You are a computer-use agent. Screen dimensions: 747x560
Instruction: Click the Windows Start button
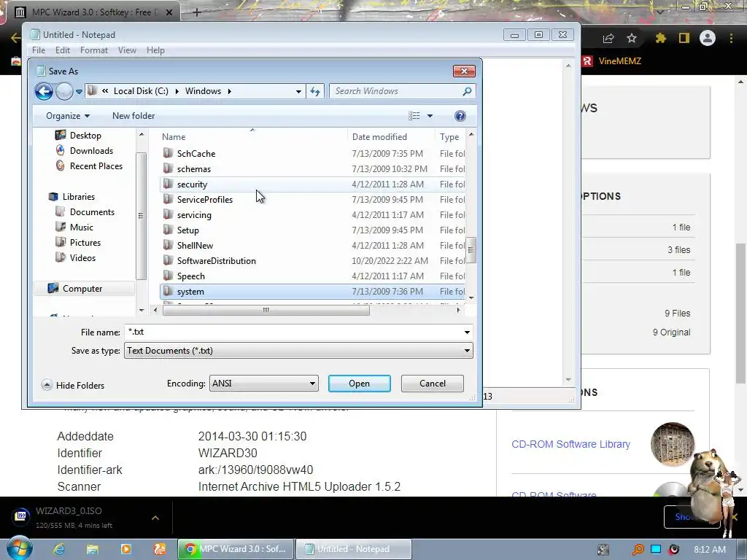(20, 548)
